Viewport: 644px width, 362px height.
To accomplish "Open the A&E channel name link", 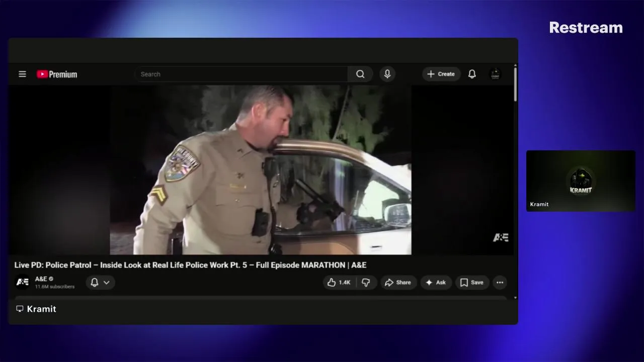I will (41, 279).
